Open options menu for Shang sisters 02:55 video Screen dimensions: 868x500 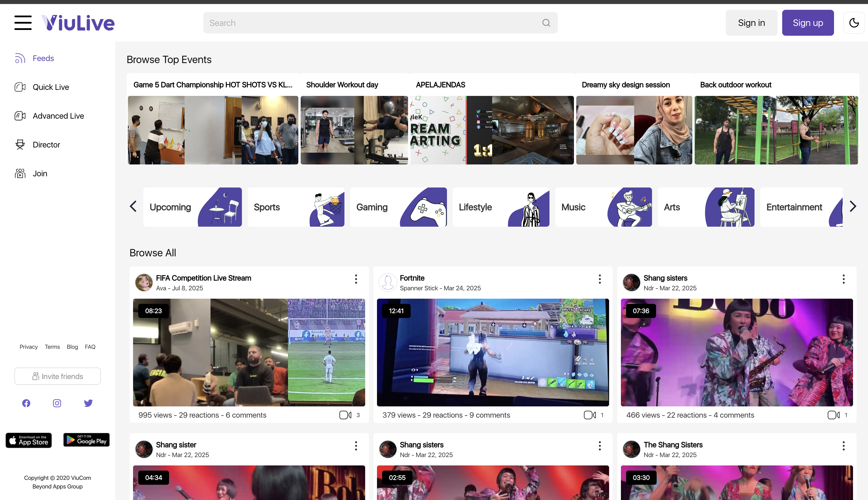click(600, 446)
